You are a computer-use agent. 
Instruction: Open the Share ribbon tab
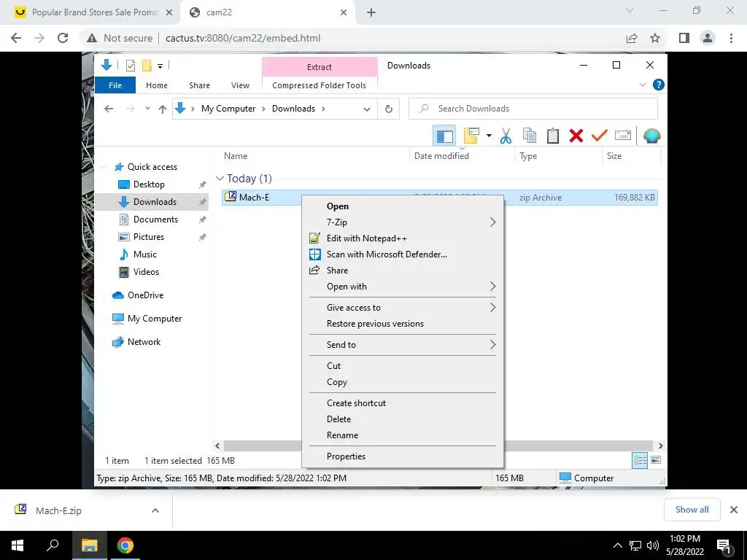pyautogui.click(x=199, y=85)
